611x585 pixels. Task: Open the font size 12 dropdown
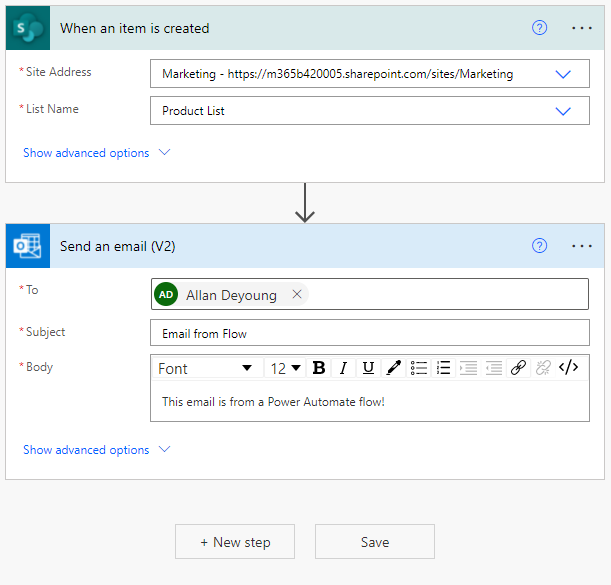[x=285, y=368]
